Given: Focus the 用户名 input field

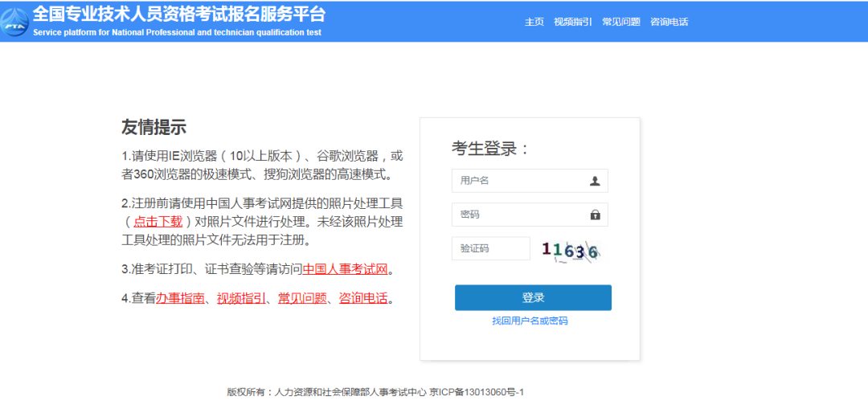Looking at the screenshot, I should coord(530,181).
